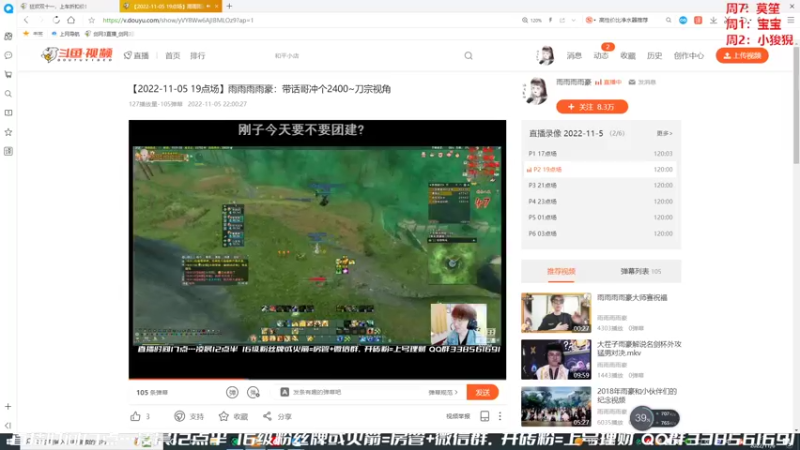
Task: Click the orange 发送 send button
Action: [x=482, y=392]
